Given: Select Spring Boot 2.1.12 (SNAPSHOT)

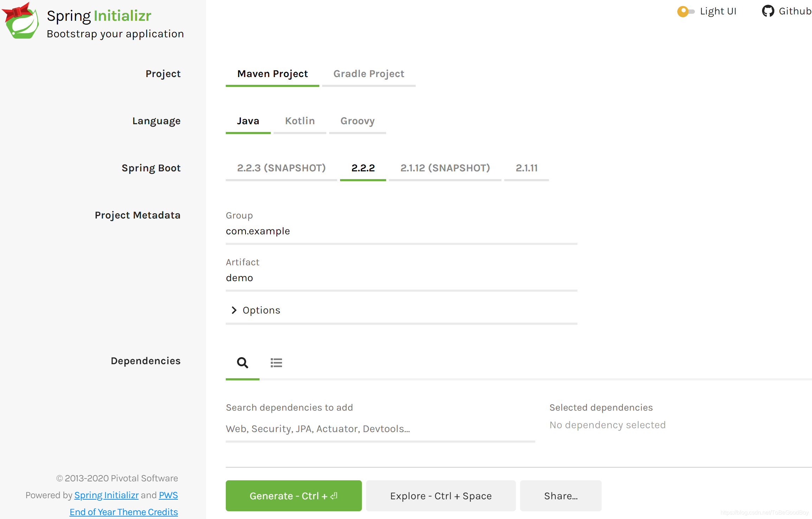Looking at the screenshot, I should pos(445,168).
